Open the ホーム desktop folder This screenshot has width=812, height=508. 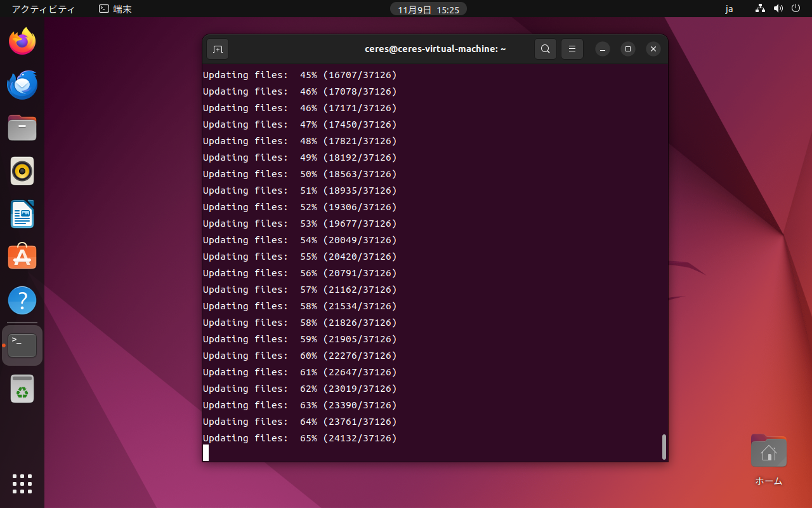769,460
